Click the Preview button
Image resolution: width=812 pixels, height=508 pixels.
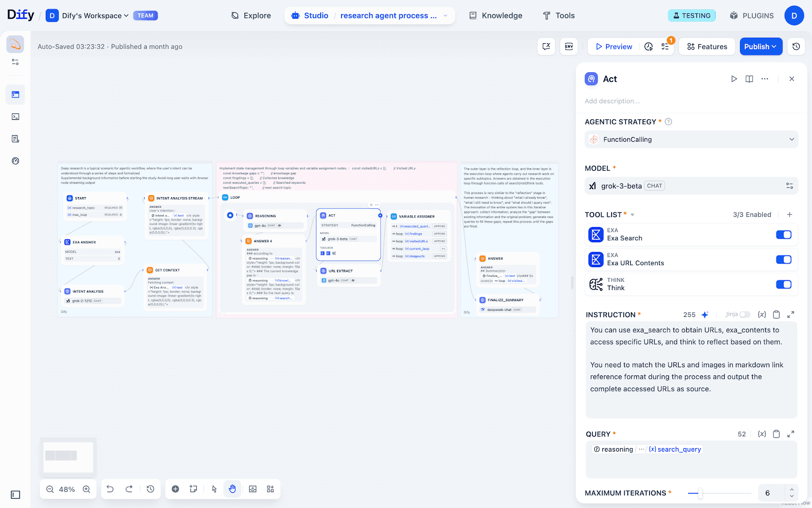pyautogui.click(x=614, y=47)
